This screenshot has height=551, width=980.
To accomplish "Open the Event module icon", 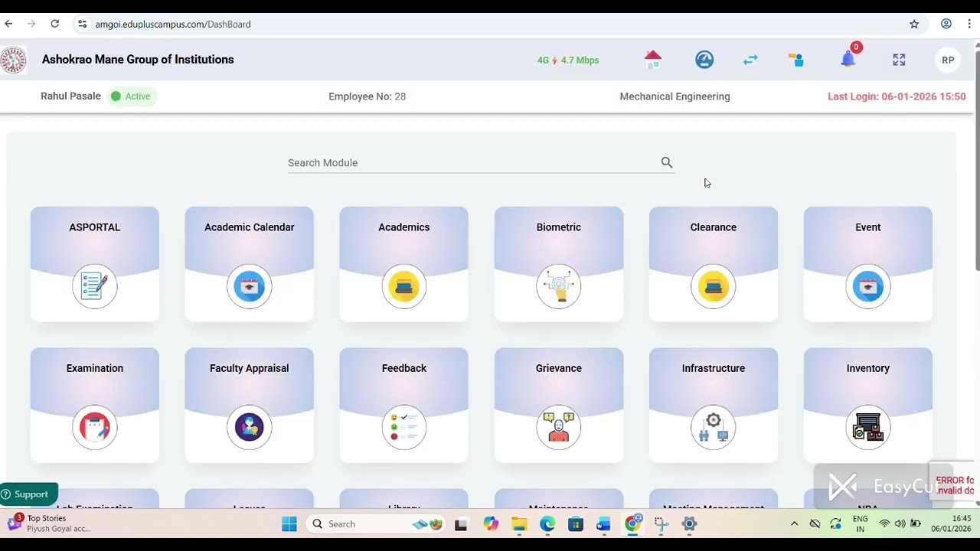I will pos(868,286).
